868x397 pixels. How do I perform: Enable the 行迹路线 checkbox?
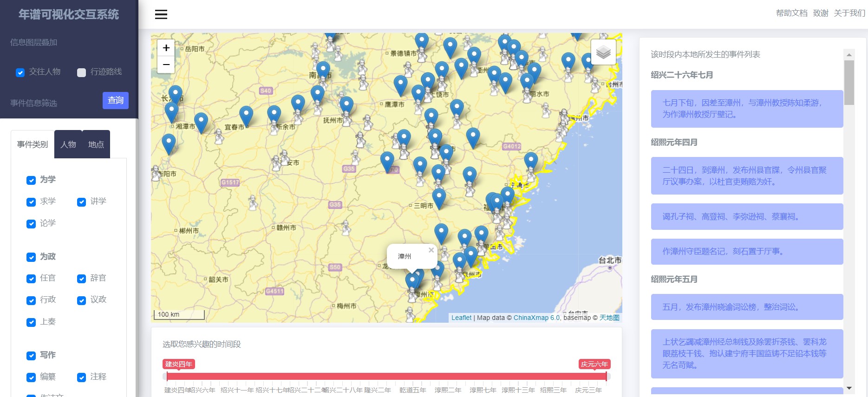click(x=81, y=72)
